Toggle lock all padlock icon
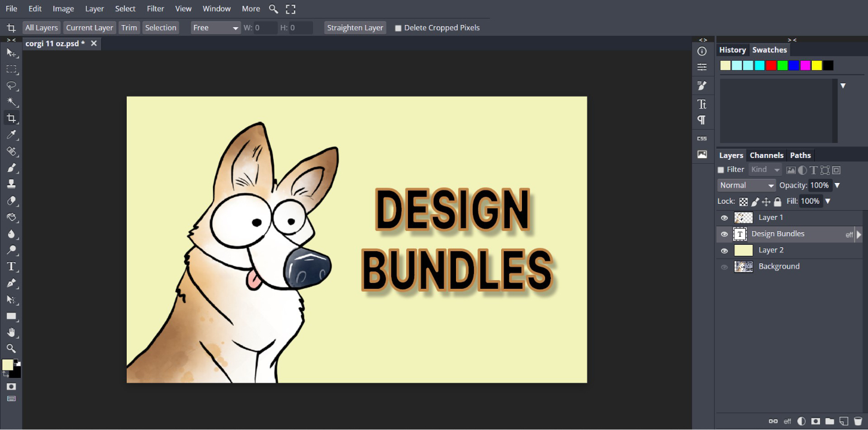868x430 pixels. (x=778, y=201)
